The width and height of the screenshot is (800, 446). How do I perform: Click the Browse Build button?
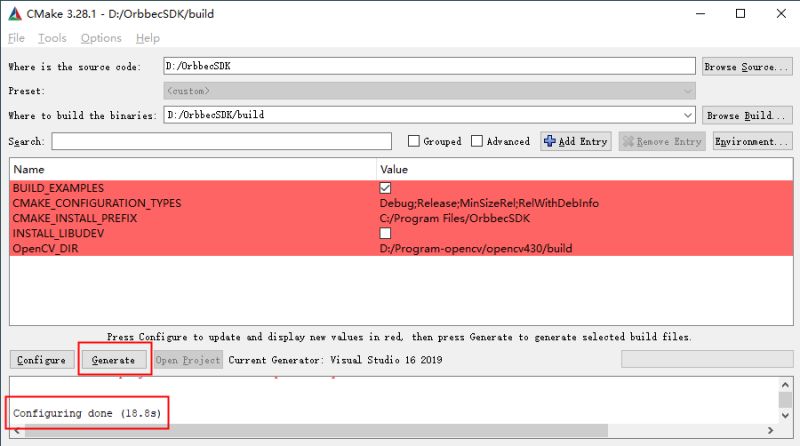[x=747, y=116]
